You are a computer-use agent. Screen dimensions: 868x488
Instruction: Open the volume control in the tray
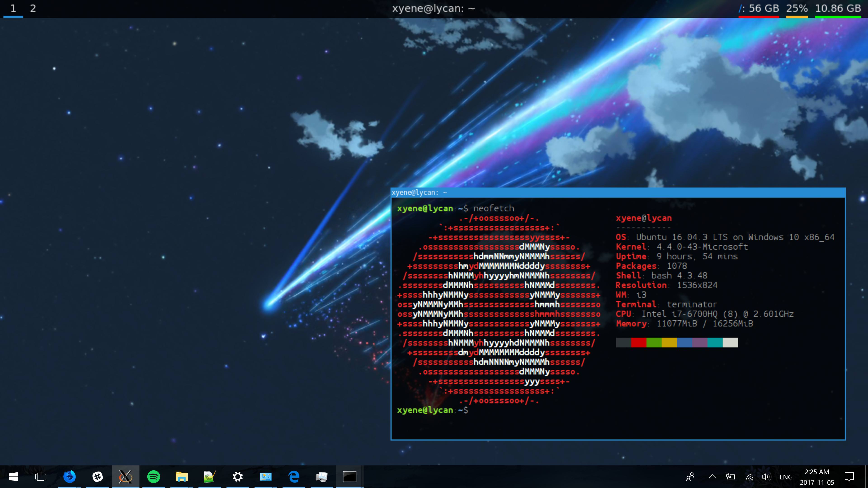[766, 476]
